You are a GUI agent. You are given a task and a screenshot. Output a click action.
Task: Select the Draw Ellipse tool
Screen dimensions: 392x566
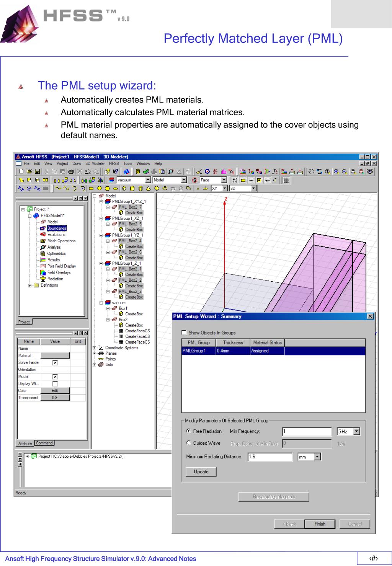115,189
